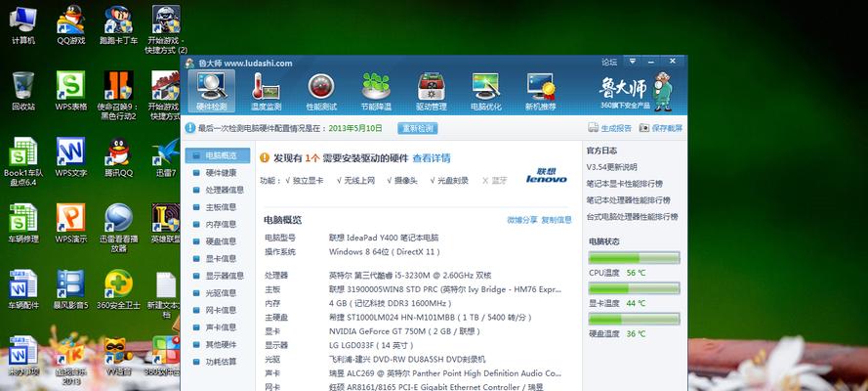This screenshot has height=391, width=868.
Task: Select the 新建文本文档 text file icon
Action: (164, 294)
